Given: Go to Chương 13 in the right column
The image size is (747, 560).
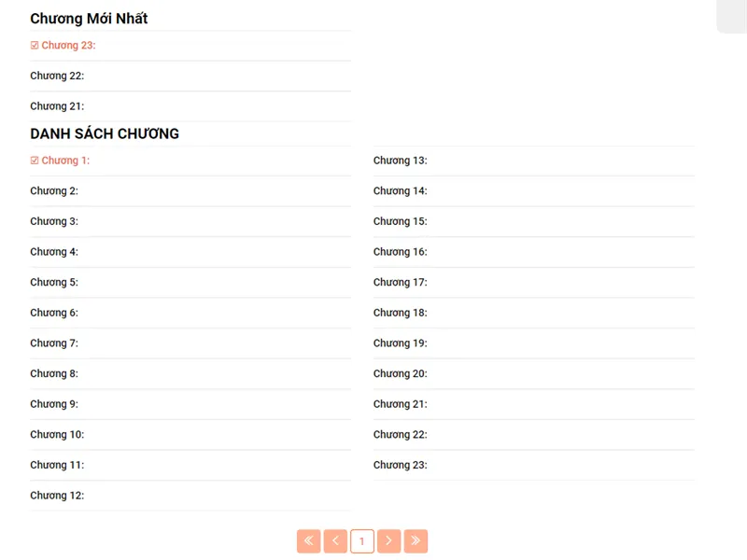Looking at the screenshot, I should (x=400, y=161).
